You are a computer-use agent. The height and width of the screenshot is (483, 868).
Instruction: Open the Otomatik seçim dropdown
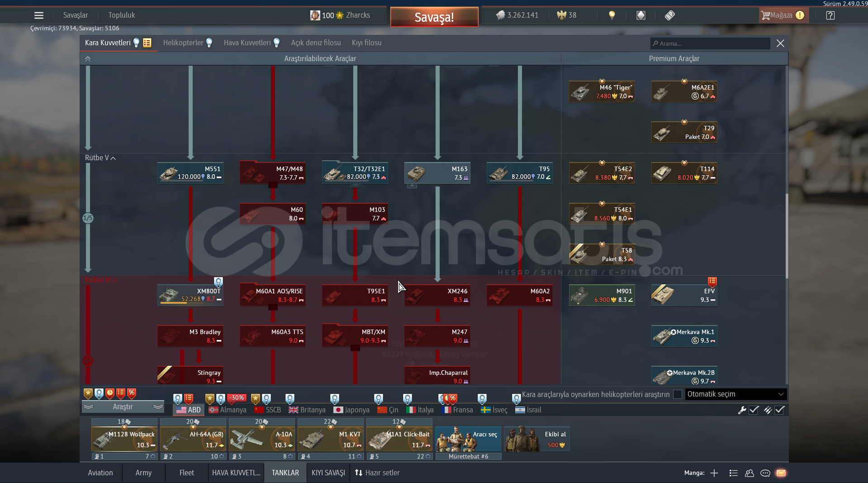(735, 394)
